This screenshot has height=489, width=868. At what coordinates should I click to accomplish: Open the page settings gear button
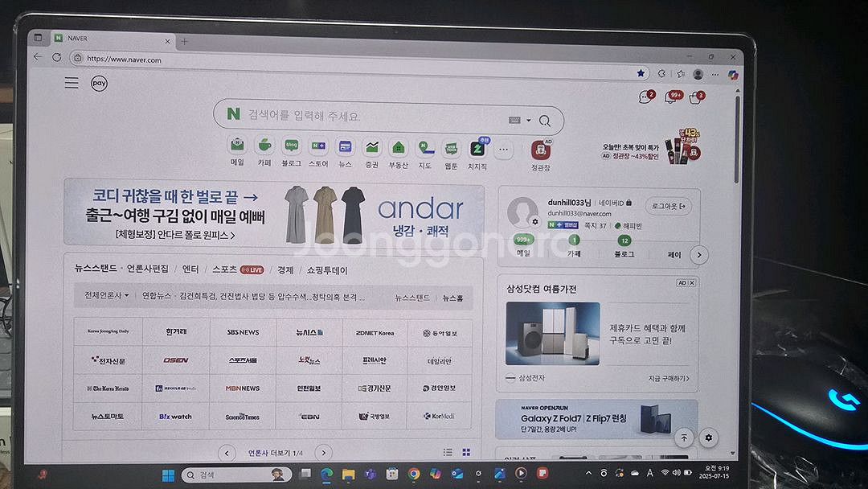coord(709,438)
